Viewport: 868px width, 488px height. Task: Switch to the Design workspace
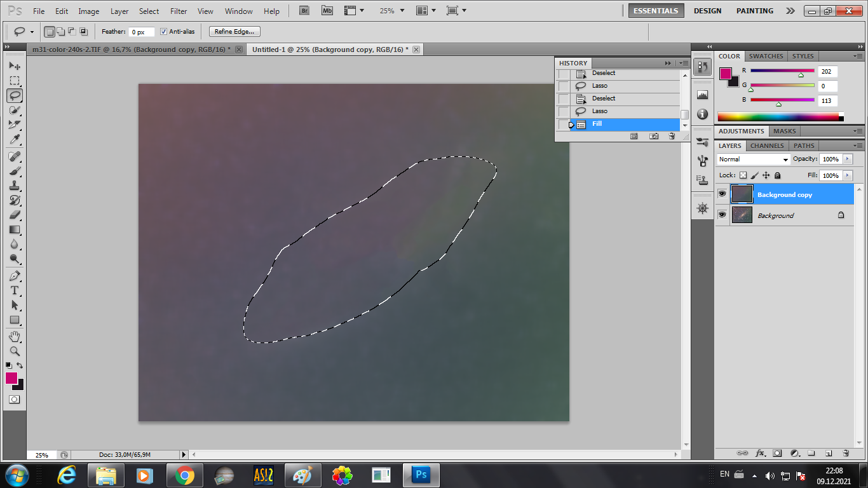[x=707, y=11]
